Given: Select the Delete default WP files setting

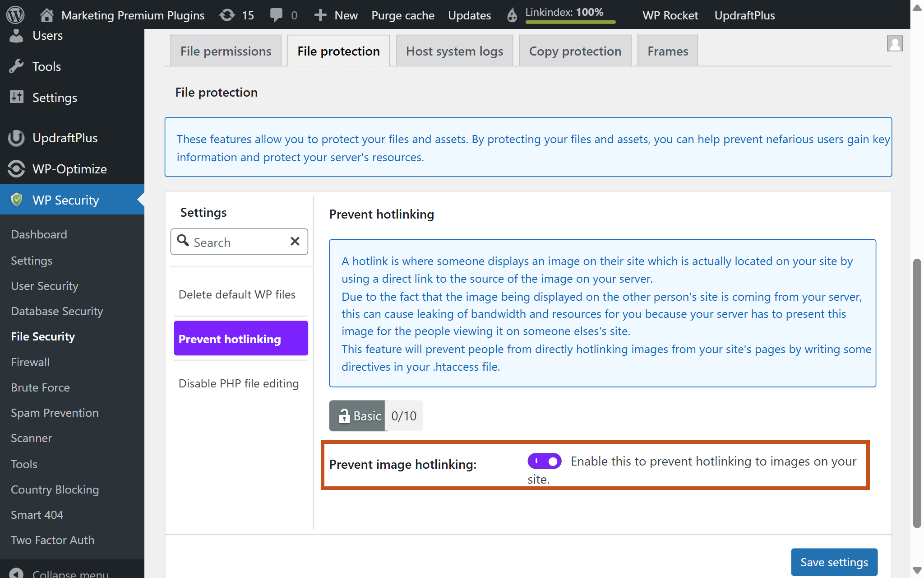Looking at the screenshot, I should pyautogui.click(x=236, y=294).
